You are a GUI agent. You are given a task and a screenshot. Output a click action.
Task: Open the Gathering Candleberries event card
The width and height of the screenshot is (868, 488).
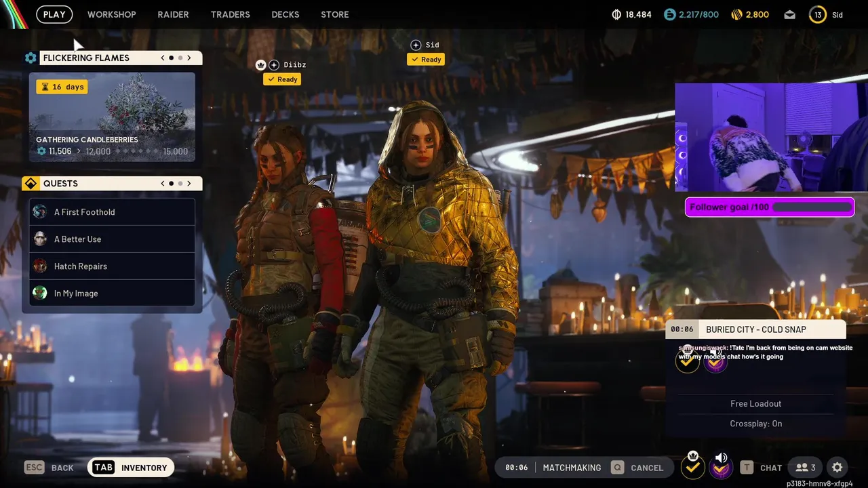(x=112, y=117)
